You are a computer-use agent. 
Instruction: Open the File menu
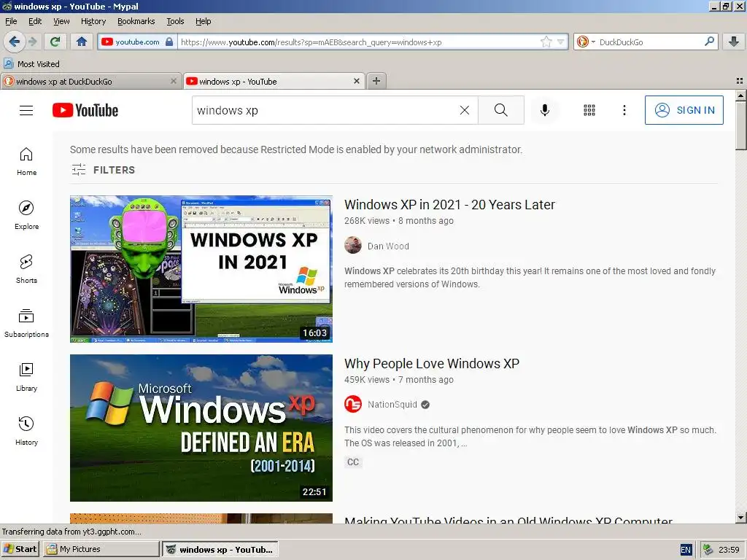[x=11, y=21]
